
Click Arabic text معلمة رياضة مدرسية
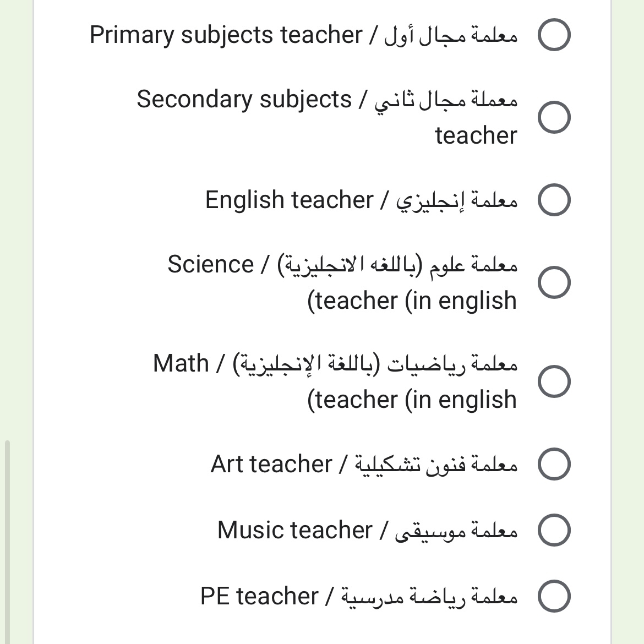[429, 597]
